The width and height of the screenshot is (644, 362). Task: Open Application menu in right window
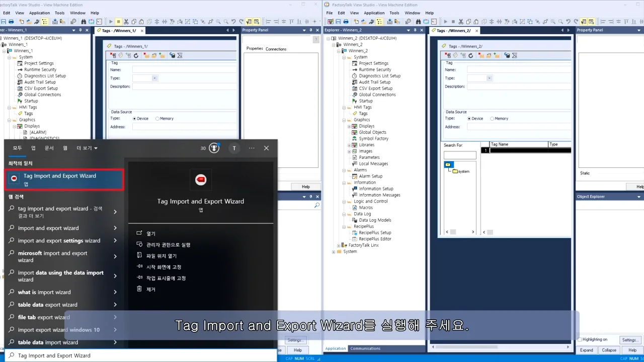[x=374, y=13]
